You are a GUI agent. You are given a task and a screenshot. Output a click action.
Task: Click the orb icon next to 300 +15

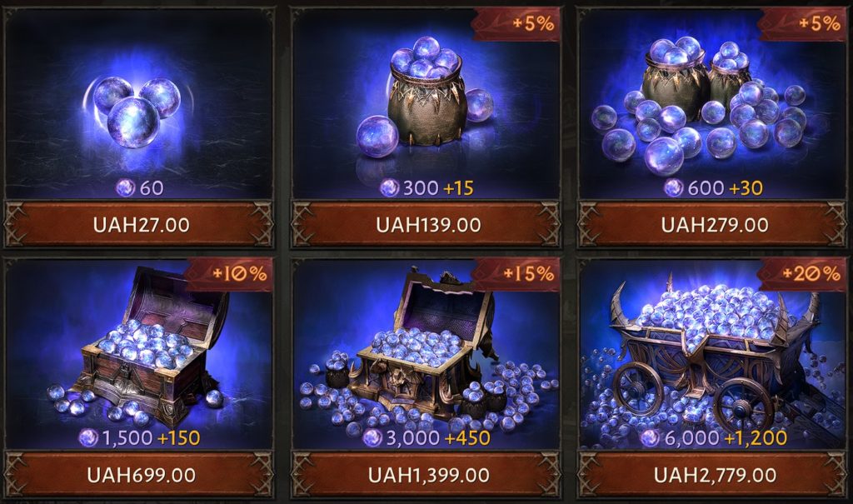point(390,188)
